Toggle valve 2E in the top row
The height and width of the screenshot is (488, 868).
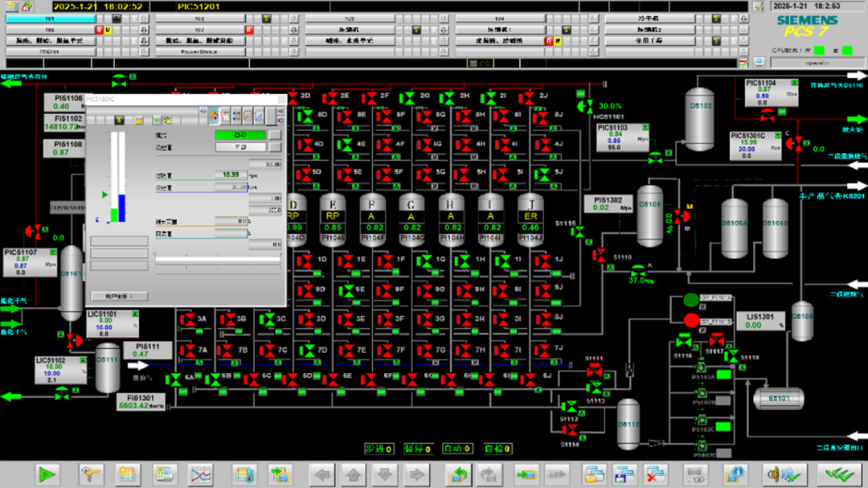[331, 99]
